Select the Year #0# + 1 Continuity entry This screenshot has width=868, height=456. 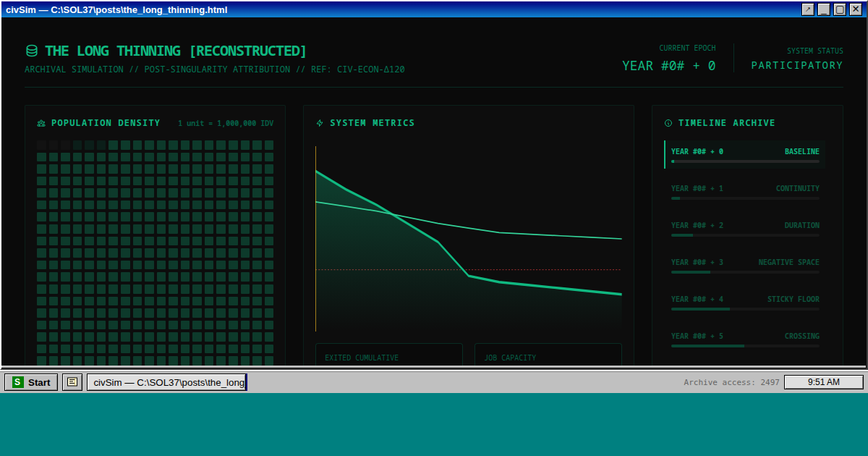pyautogui.click(x=744, y=191)
